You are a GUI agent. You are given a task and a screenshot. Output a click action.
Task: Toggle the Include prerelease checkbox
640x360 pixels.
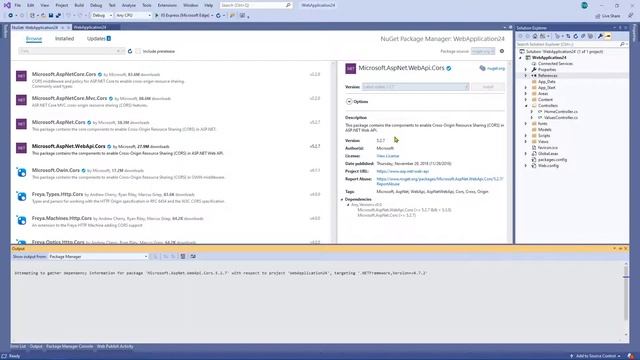coord(138,51)
